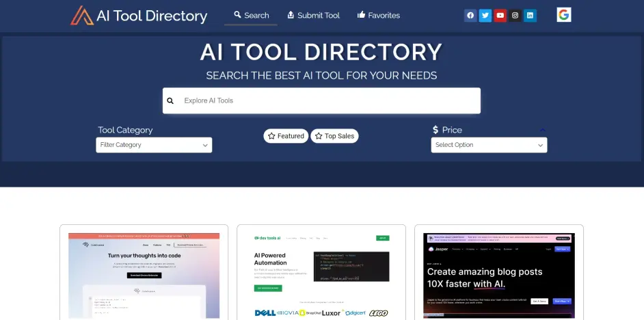The image size is (644, 320).
Task: Open the YouTube social icon
Action: (x=500, y=16)
